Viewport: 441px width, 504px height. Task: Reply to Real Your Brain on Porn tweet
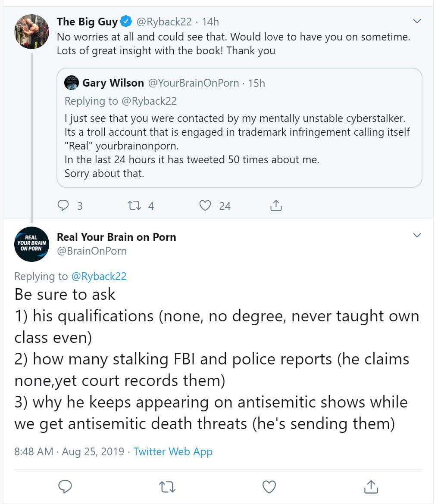click(65, 487)
